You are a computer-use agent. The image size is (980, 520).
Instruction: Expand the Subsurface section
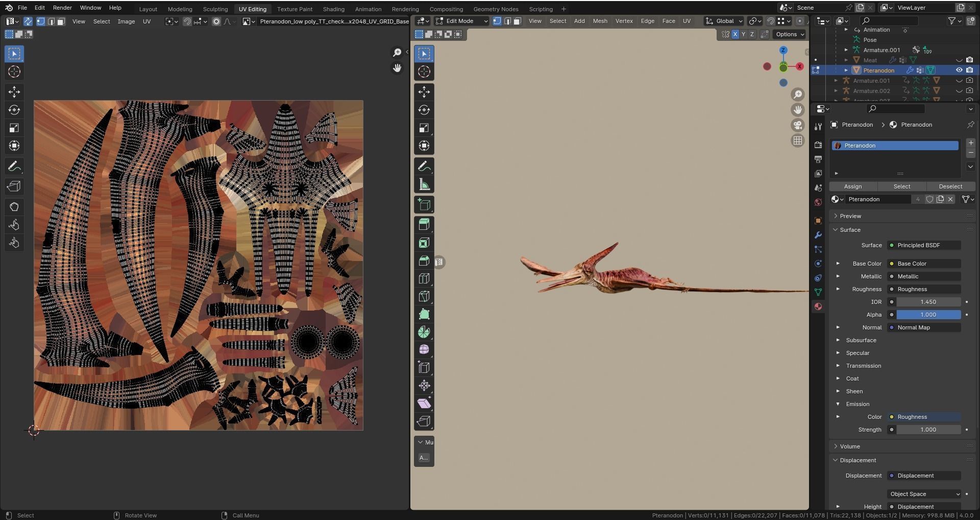pyautogui.click(x=838, y=340)
